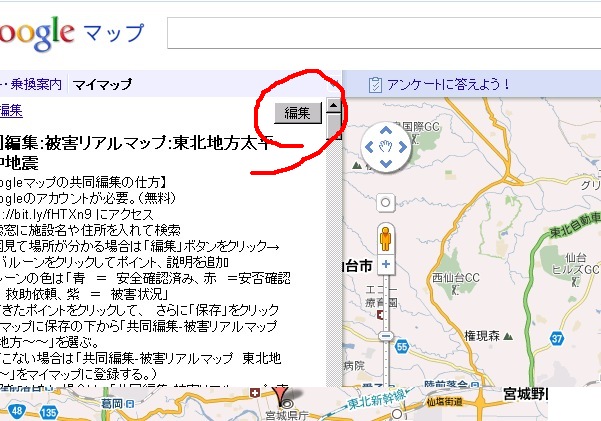Click the 葛岡 station label
This screenshot has width=601, height=421.
(112, 403)
